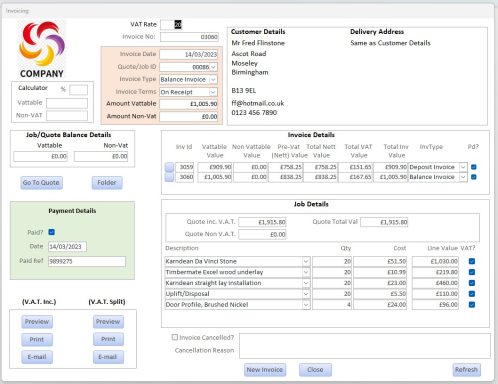Toggle VAT checkbox for Timbermate Excel wood underlay
This screenshot has height=384, width=498.
[x=472, y=272]
